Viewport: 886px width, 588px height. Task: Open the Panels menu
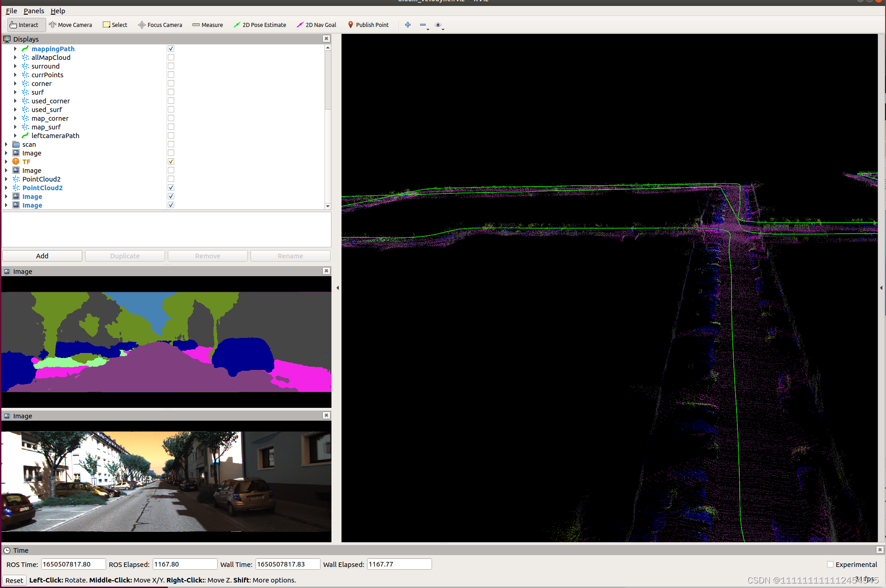coord(34,11)
